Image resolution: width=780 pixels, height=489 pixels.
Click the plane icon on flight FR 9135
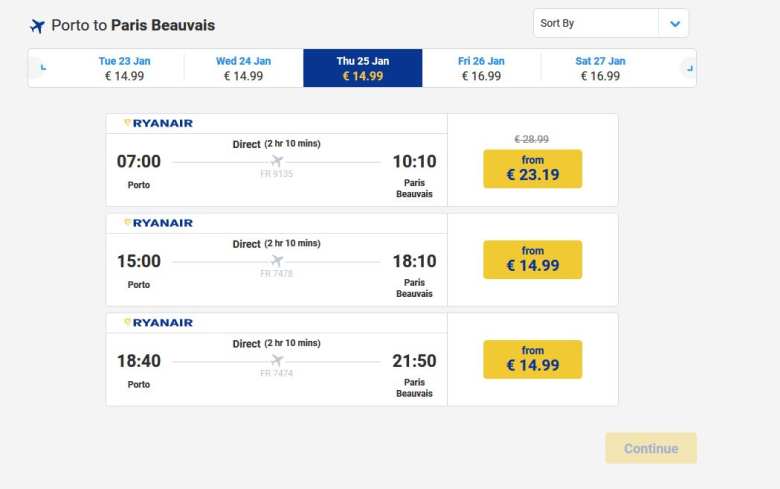[x=277, y=161]
